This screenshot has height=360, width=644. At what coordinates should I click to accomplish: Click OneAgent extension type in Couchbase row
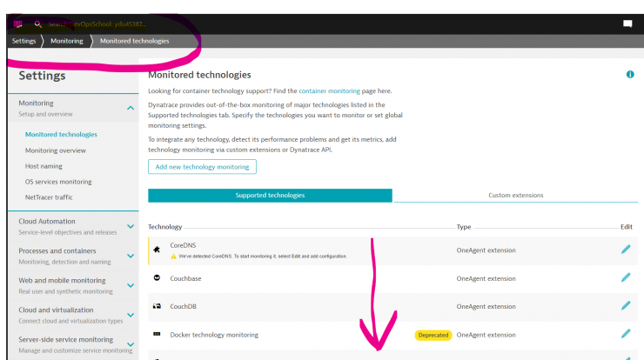(486, 278)
